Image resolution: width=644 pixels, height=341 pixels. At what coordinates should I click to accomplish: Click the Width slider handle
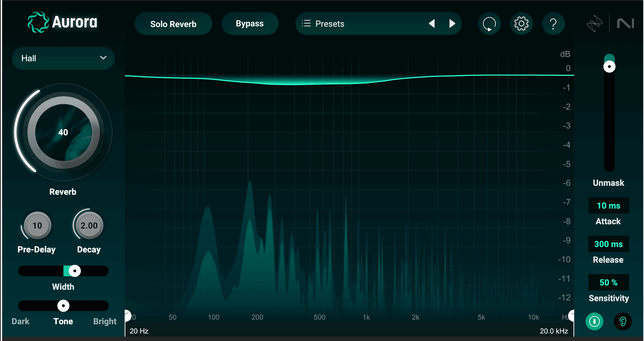[x=74, y=271]
